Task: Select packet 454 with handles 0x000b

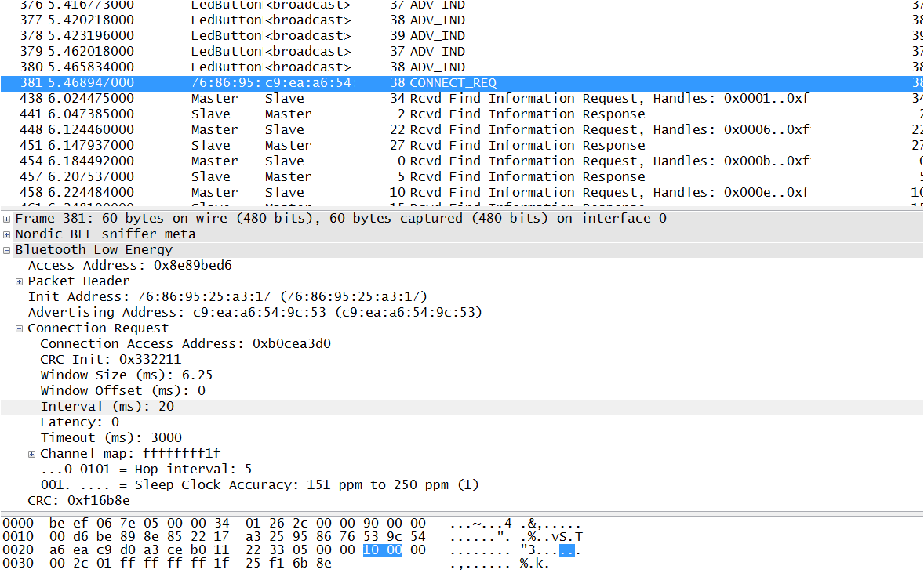Action: coord(462,161)
